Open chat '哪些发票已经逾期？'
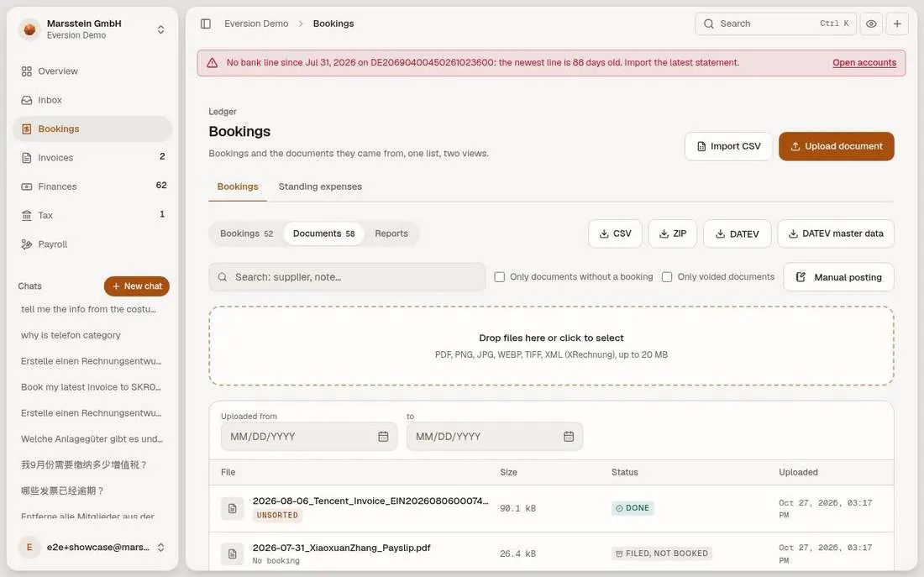This screenshot has width=924, height=577. pos(62,490)
